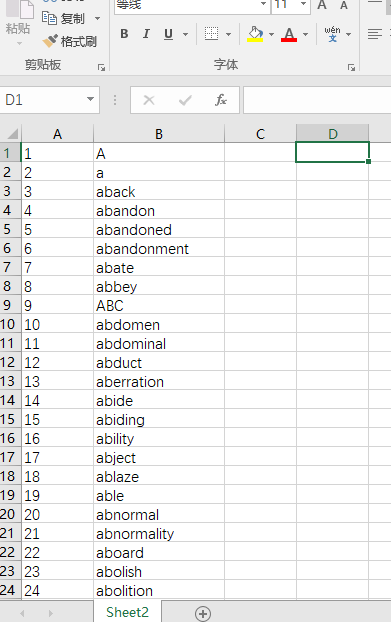Apply the red font color A
This screenshot has height=622, width=391.
click(289, 34)
